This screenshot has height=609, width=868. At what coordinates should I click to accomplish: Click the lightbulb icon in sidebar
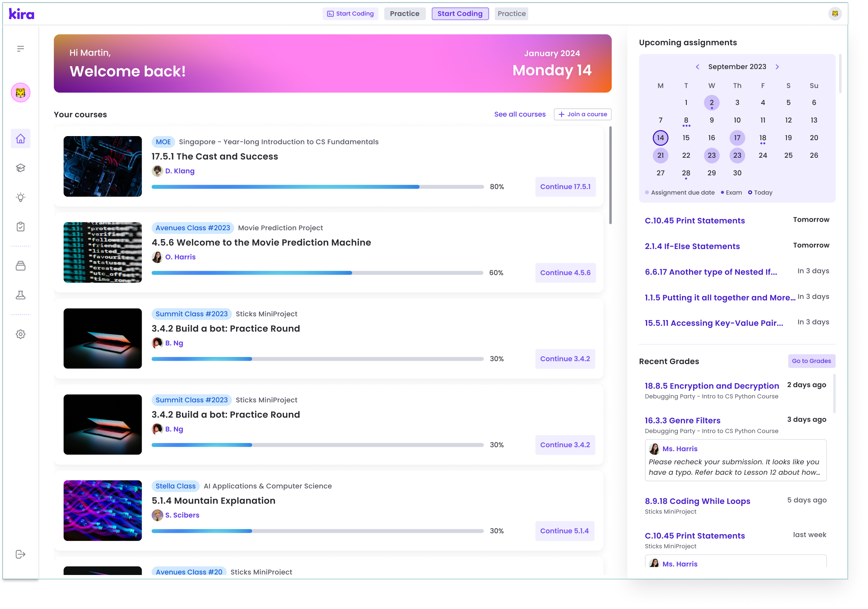click(x=21, y=197)
